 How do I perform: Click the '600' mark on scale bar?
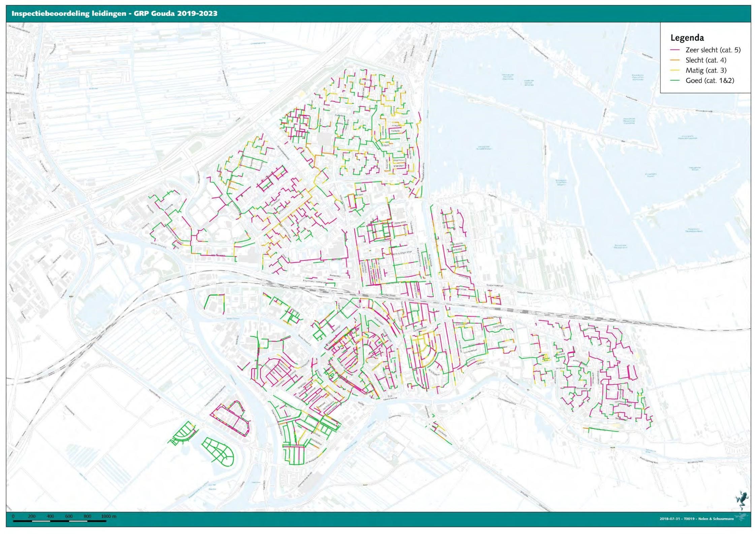[69, 516]
